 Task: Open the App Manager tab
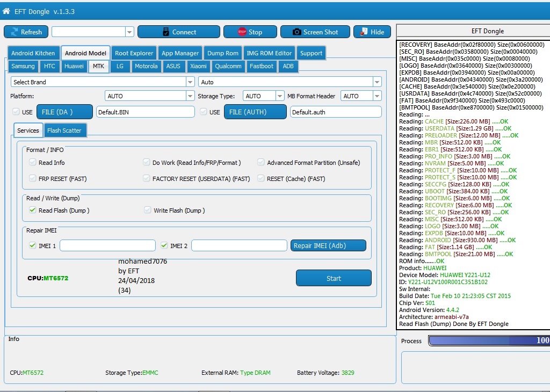coord(180,53)
